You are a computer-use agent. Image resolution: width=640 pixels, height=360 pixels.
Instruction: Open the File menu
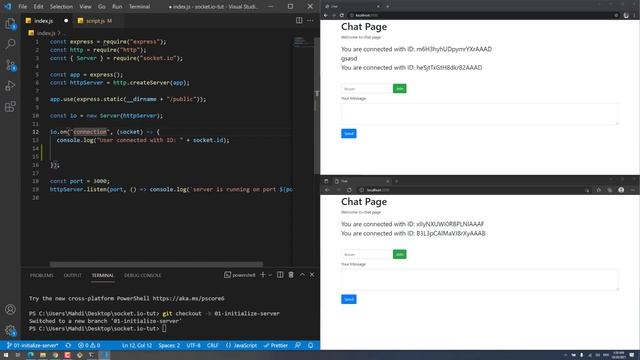(23, 7)
